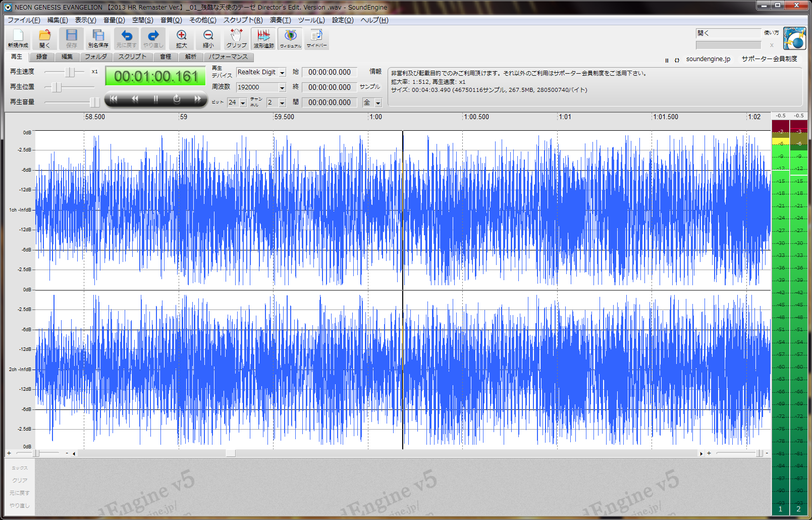The height and width of the screenshot is (520, 812).
Task: Jump to start with the skip-back button
Action: [x=114, y=99]
